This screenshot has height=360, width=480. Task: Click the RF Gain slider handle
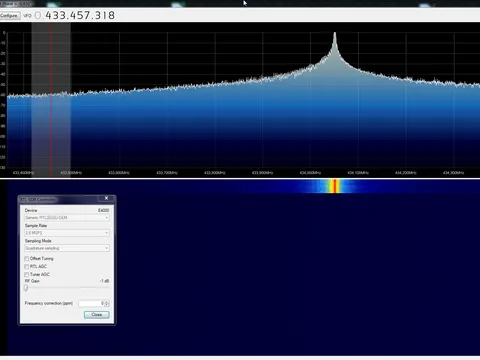coord(26,288)
